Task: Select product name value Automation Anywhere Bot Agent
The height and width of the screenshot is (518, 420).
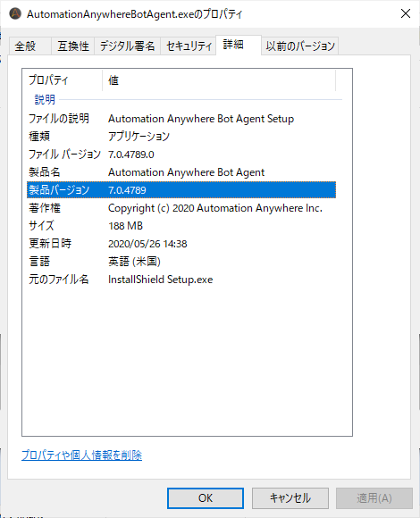Action: point(187,172)
